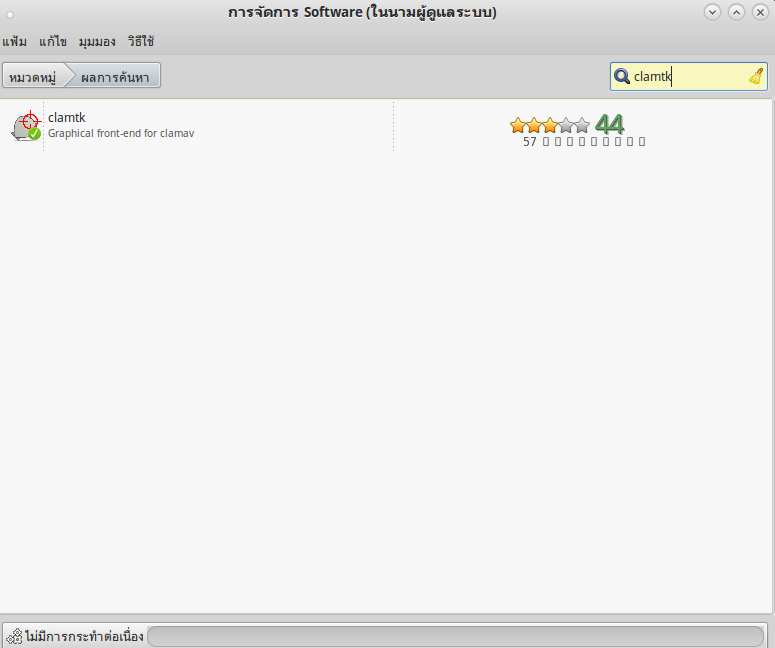Select the ผลการค้นหา breadcrumb button
This screenshot has width=775, height=648.
tap(115, 76)
